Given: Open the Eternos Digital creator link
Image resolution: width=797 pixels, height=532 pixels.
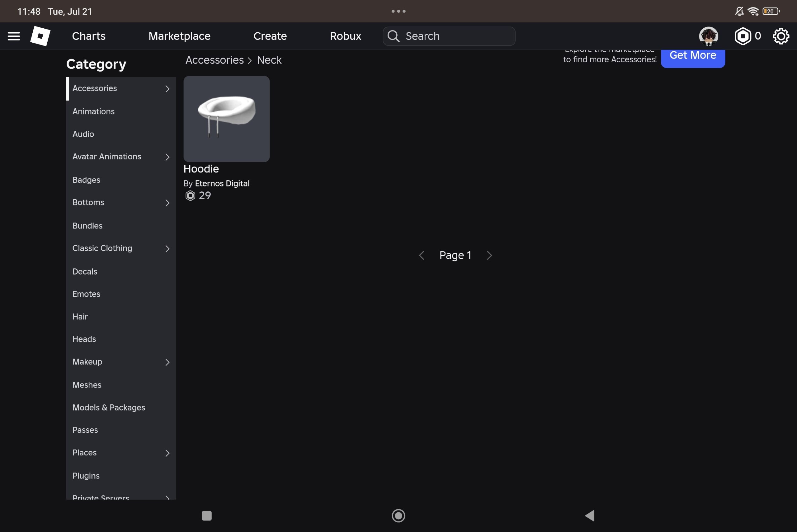Looking at the screenshot, I should tap(222, 184).
